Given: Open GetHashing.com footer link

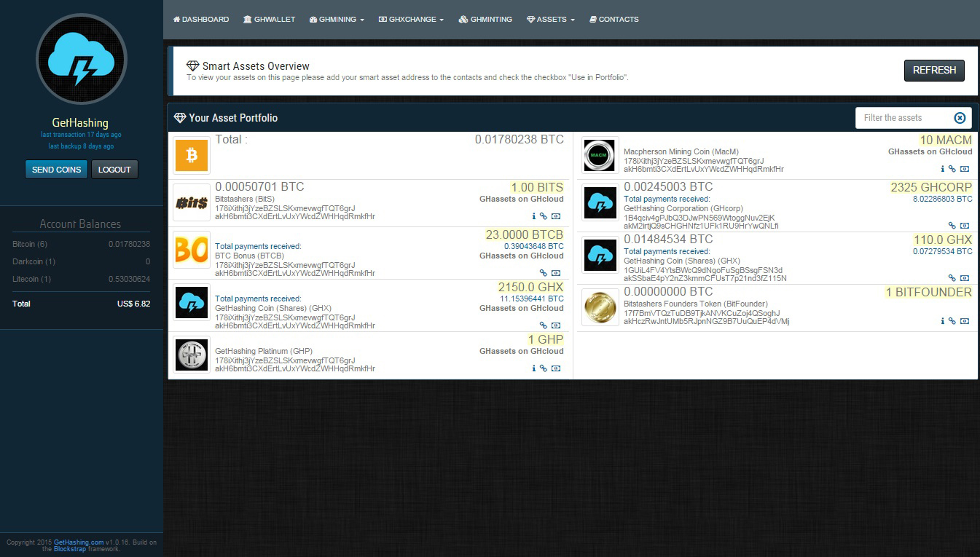Looking at the screenshot, I should tap(78, 542).
